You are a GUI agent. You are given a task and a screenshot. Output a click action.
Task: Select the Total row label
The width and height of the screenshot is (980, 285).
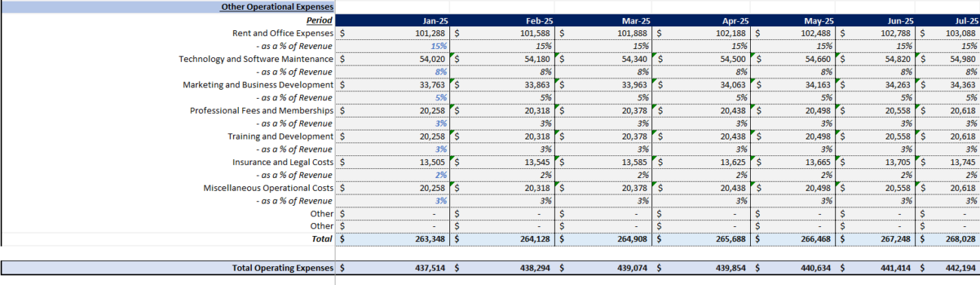click(322, 238)
